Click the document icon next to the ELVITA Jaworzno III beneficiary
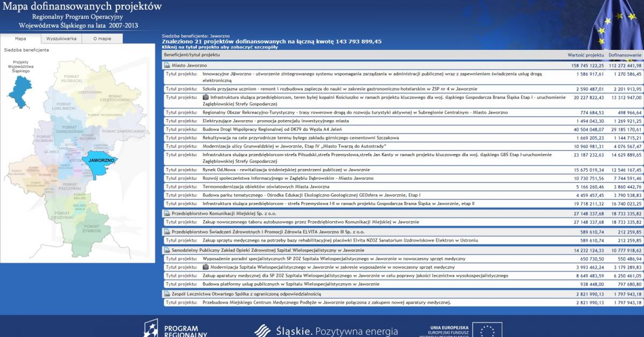The image size is (644, 337). [x=167, y=232]
